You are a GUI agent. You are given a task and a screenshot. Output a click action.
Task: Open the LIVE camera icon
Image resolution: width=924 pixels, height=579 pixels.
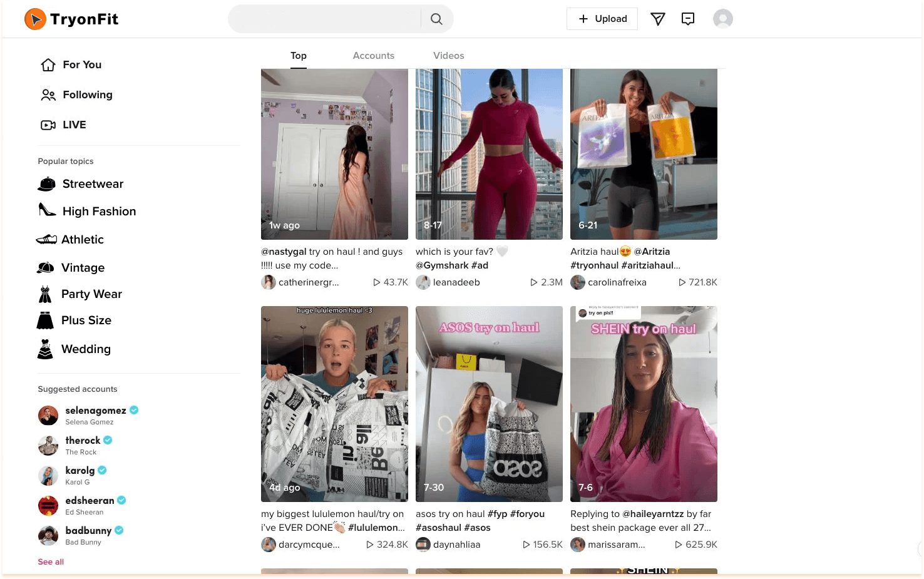tap(48, 125)
